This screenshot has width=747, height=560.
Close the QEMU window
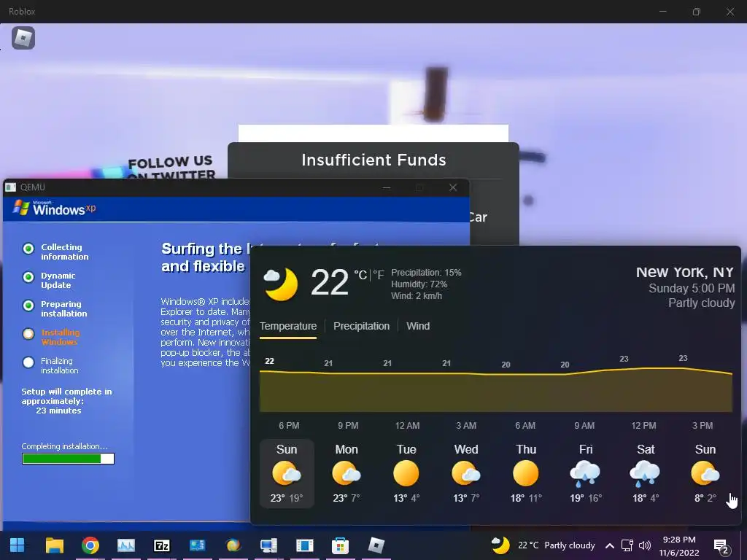pyautogui.click(x=453, y=187)
